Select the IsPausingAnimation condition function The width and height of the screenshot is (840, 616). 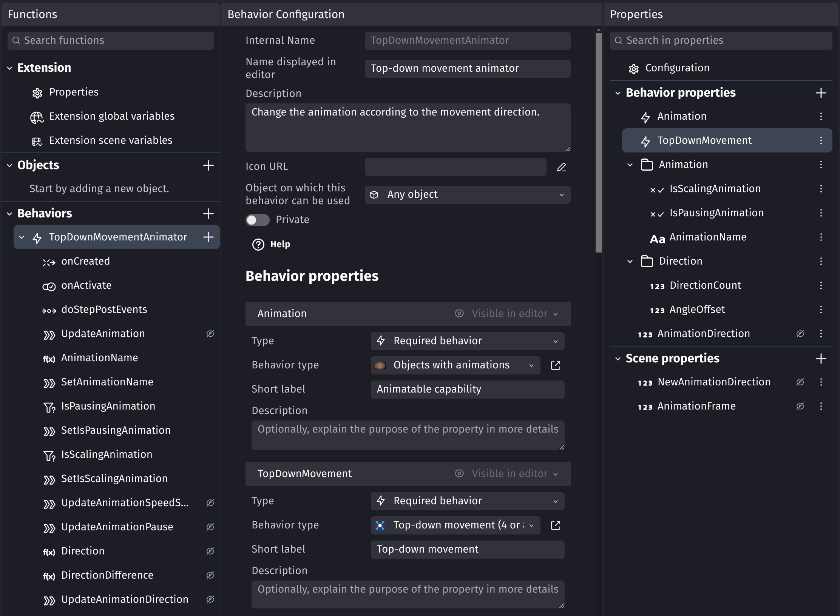[x=108, y=406]
